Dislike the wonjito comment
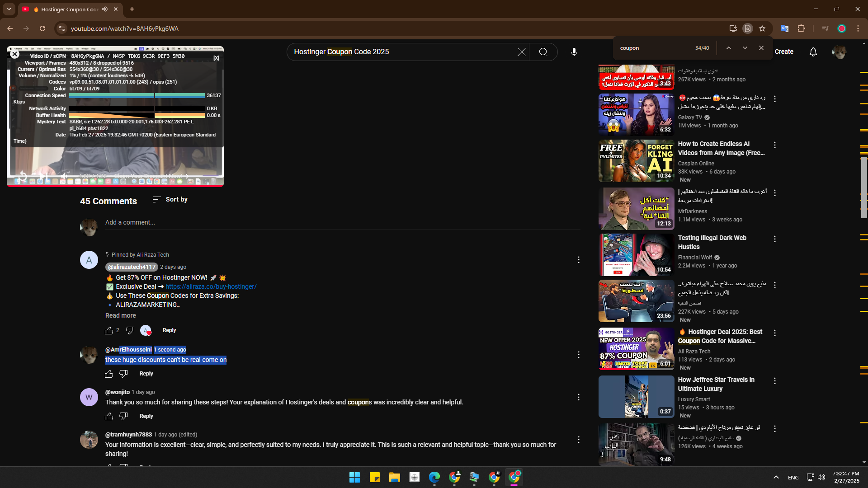 [x=123, y=417]
